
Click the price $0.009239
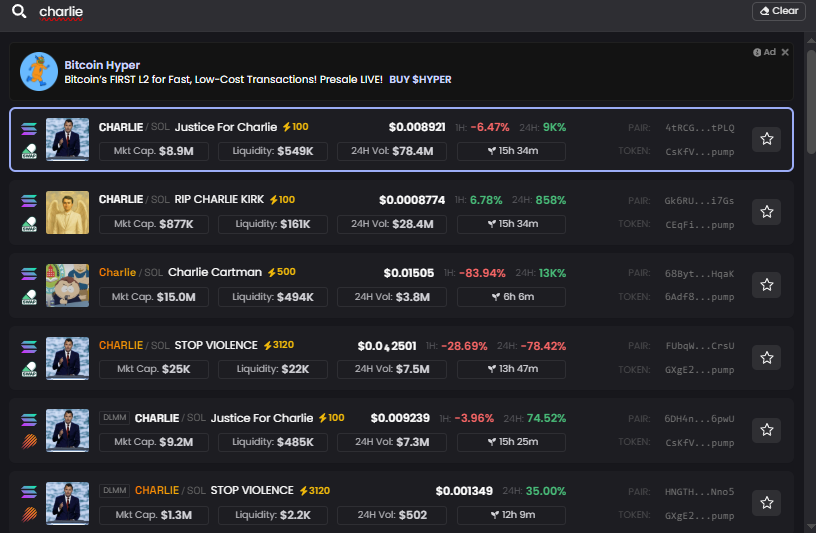click(400, 418)
